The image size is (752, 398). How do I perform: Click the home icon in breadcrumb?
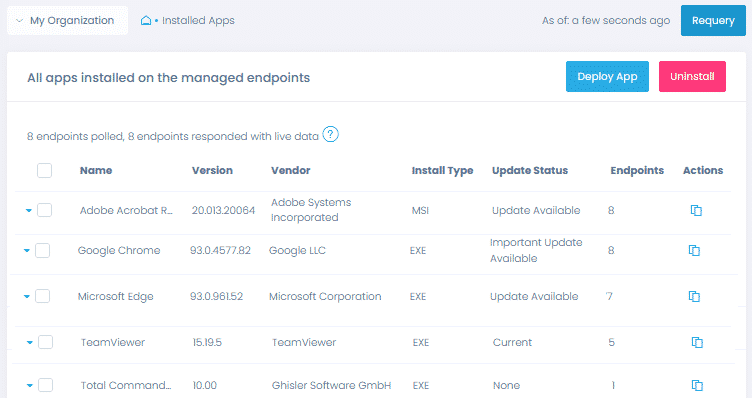[x=146, y=21]
